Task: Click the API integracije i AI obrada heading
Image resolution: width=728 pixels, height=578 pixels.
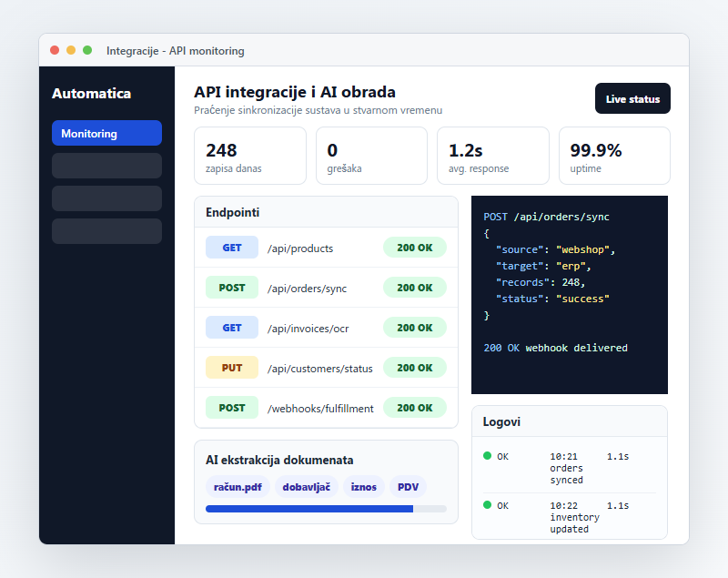Action: click(294, 92)
